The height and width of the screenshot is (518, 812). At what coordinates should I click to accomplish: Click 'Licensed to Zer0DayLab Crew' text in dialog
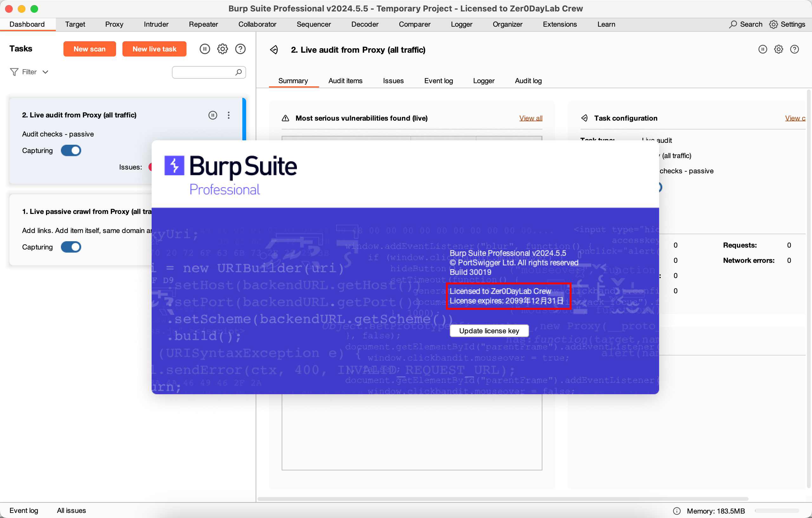500,291
